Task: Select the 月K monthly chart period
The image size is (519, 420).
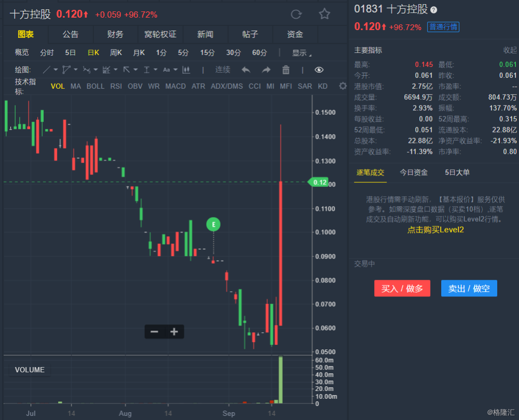Action: pyautogui.click(x=139, y=52)
